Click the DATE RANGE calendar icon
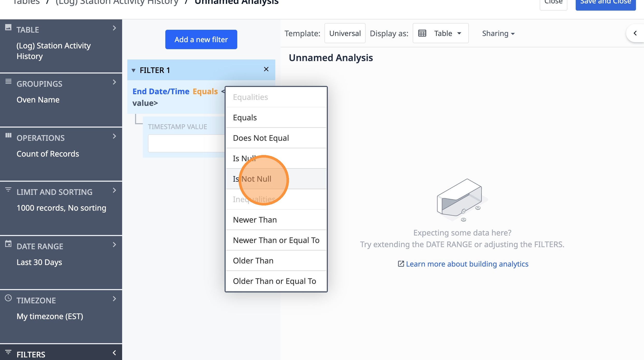Screen dimensions: 644x360 pos(8,244)
